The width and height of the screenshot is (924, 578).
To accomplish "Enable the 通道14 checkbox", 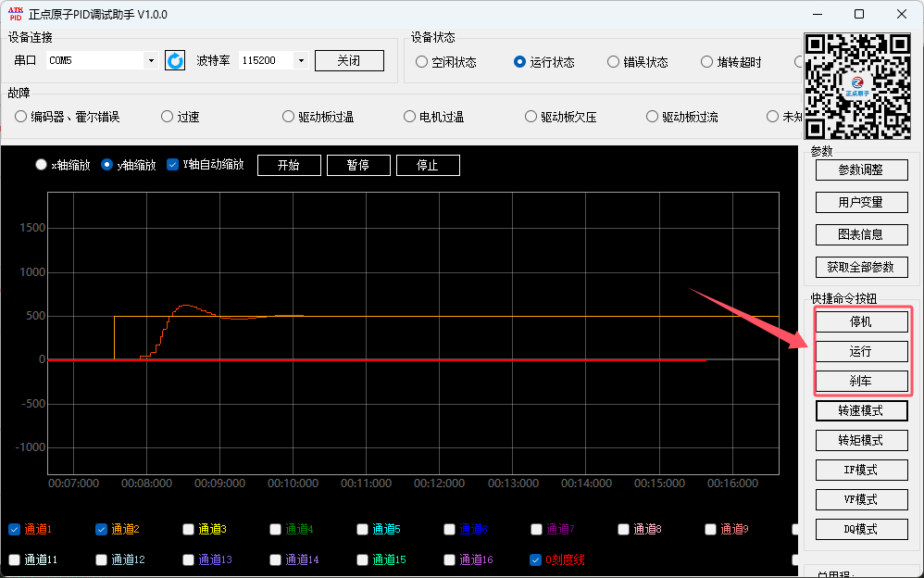I will coord(275,559).
